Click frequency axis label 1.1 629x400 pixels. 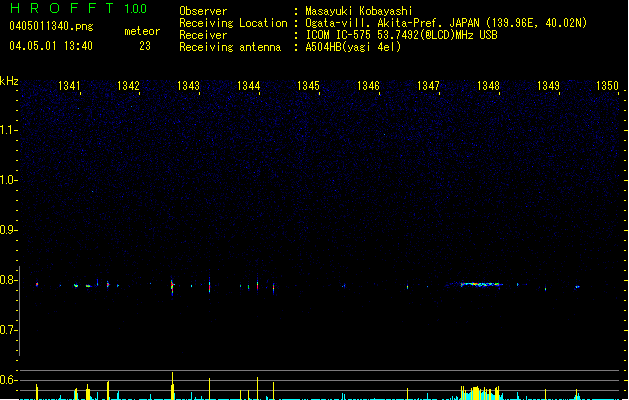point(9,130)
